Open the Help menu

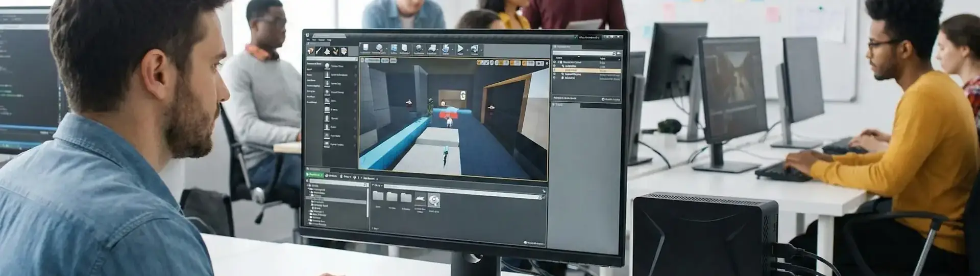329,40
